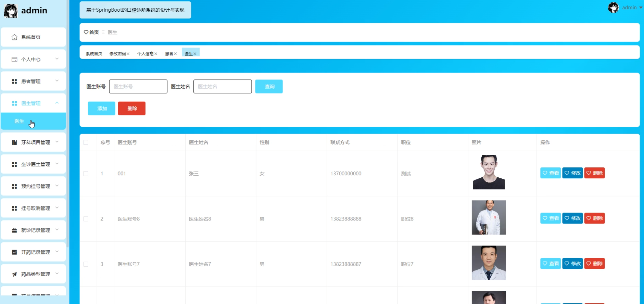
Task: Click 查看 for doctor 张三
Action: pos(551,173)
